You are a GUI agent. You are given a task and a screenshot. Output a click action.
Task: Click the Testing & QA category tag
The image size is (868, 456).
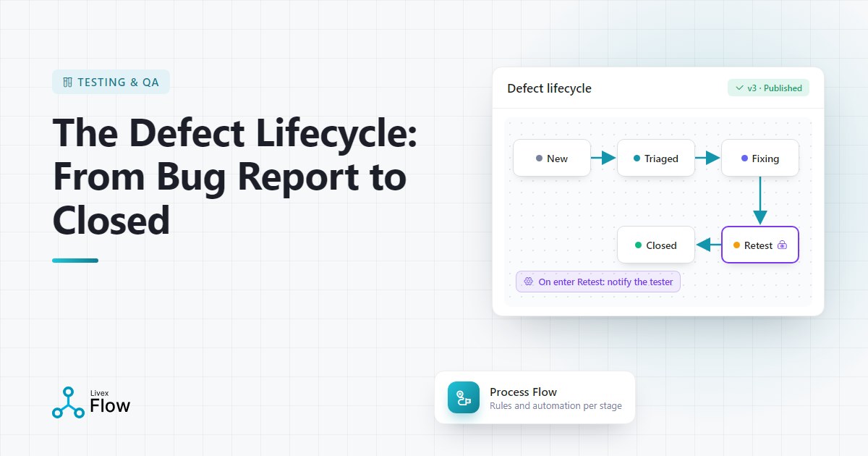(x=111, y=83)
